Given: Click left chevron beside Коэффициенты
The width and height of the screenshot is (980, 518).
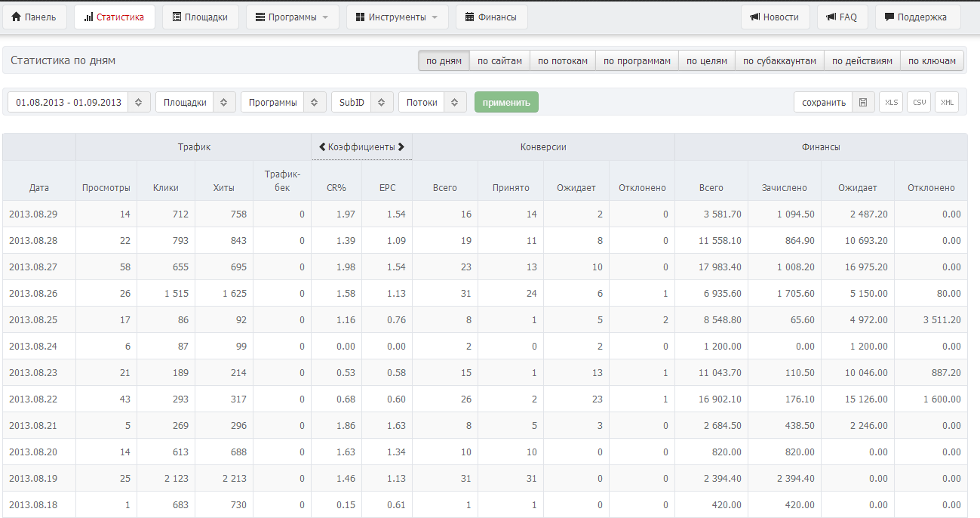Looking at the screenshot, I should tap(322, 147).
